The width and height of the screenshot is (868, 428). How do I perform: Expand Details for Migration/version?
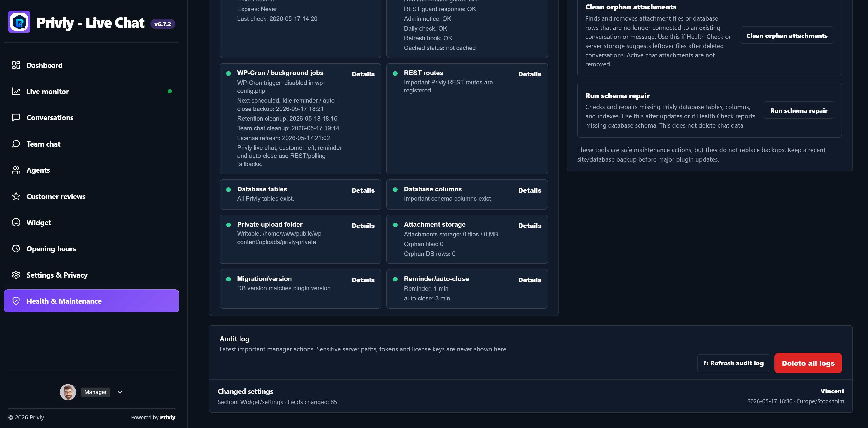pyautogui.click(x=363, y=280)
